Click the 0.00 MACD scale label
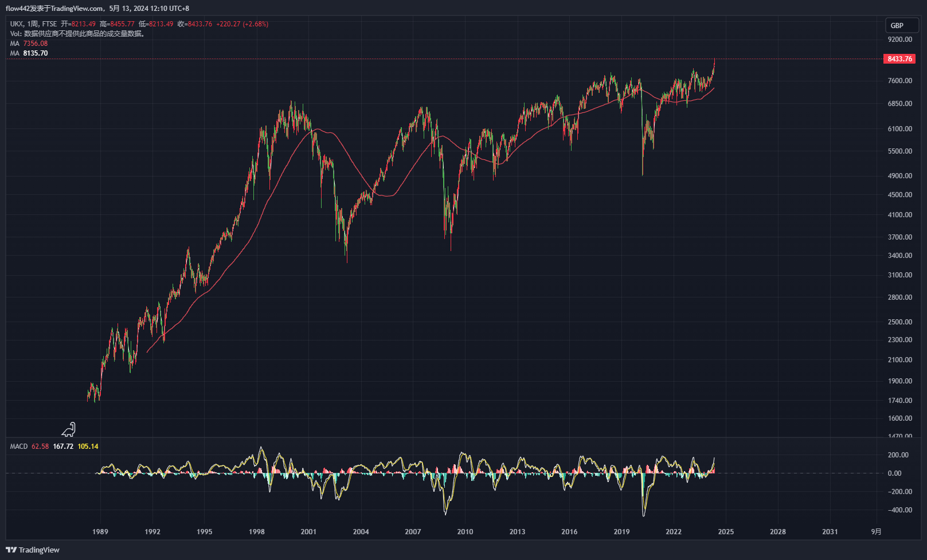The image size is (927, 560). click(x=894, y=473)
